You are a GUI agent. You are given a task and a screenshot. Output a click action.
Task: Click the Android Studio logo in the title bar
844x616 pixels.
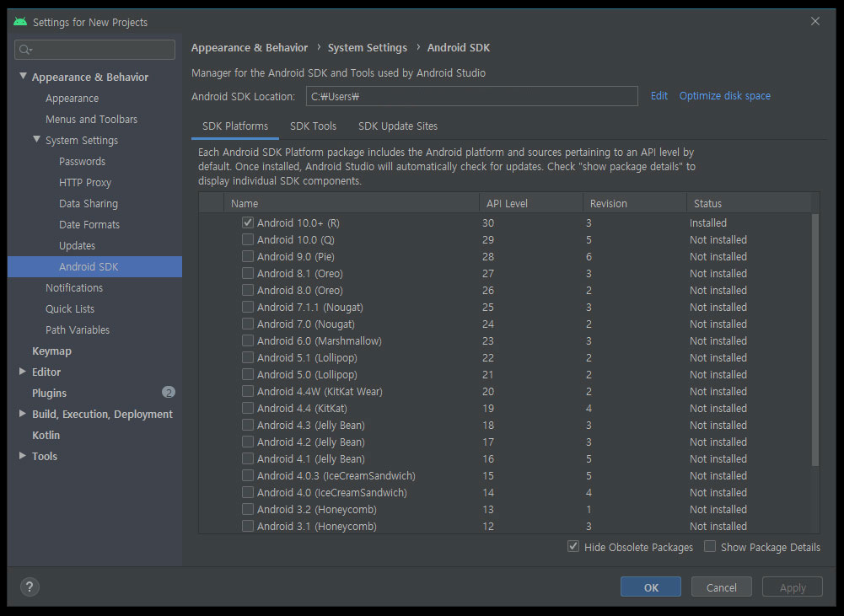(x=20, y=22)
